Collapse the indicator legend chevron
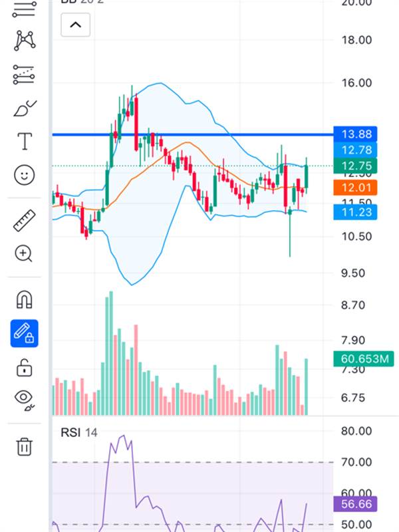 (x=76, y=25)
